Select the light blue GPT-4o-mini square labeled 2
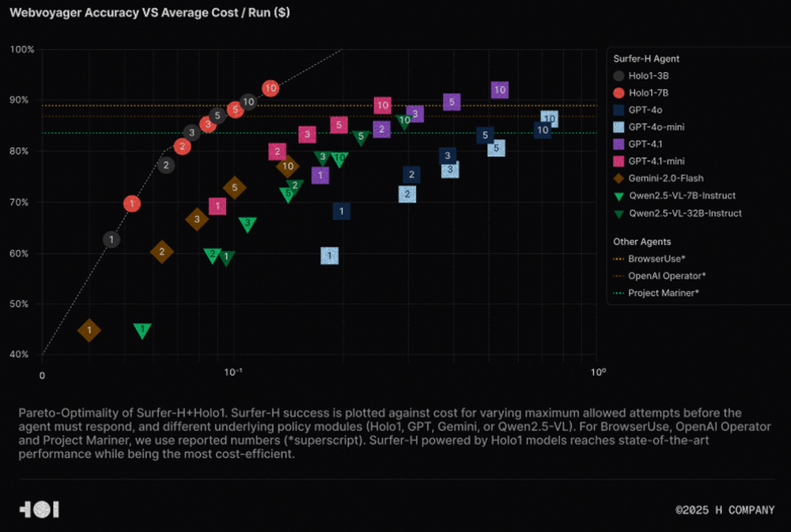The width and height of the screenshot is (791, 532). coord(407,194)
